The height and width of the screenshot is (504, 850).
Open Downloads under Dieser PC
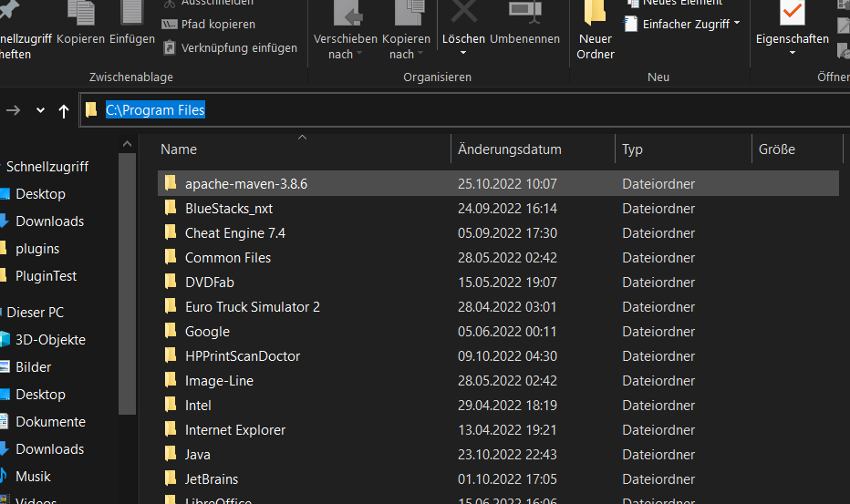(49, 449)
